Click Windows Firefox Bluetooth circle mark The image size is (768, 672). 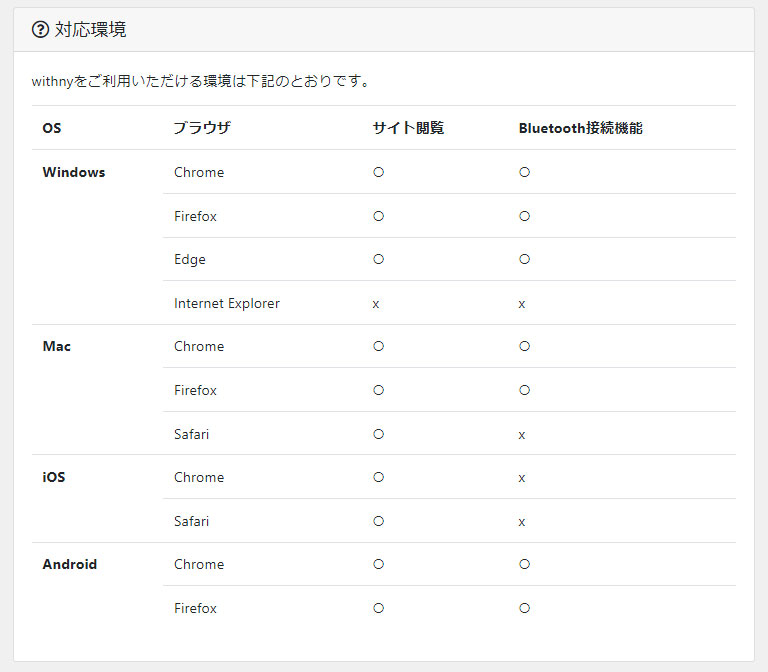click(525, 216)
